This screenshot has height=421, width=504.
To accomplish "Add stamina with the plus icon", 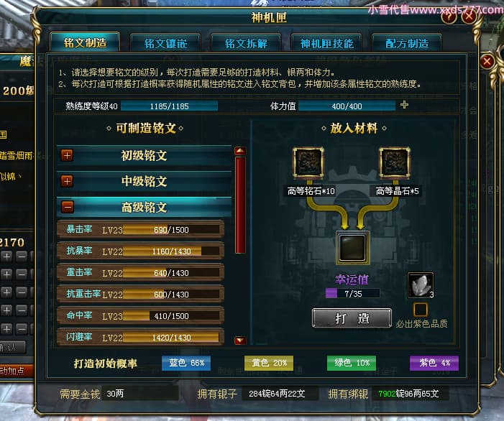I will (x=404, y=105).
